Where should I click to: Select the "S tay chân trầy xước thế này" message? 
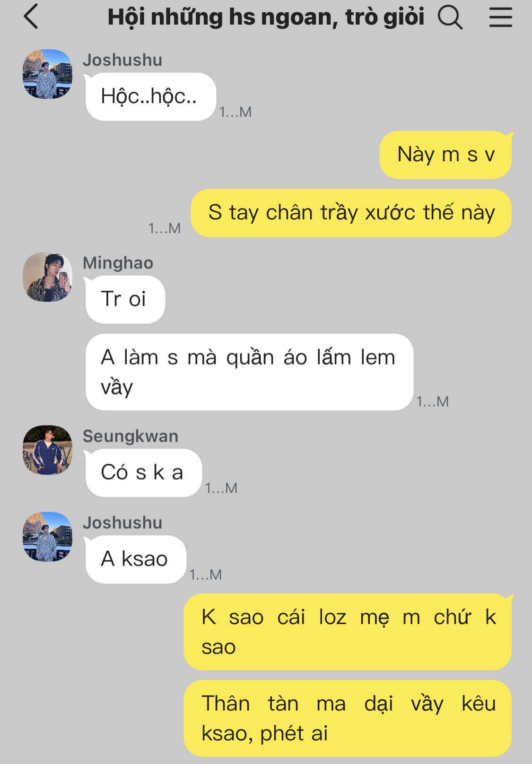(x=351, y=213)
